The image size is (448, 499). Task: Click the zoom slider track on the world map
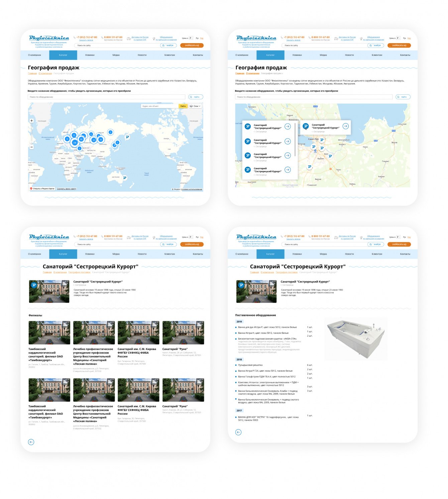coord(32,134)
